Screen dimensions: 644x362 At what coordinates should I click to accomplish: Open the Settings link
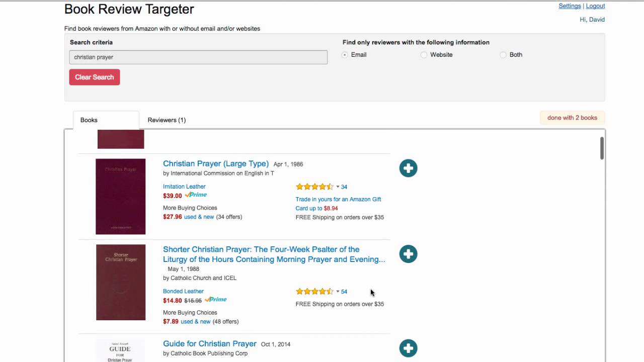(x=570, y=6)
